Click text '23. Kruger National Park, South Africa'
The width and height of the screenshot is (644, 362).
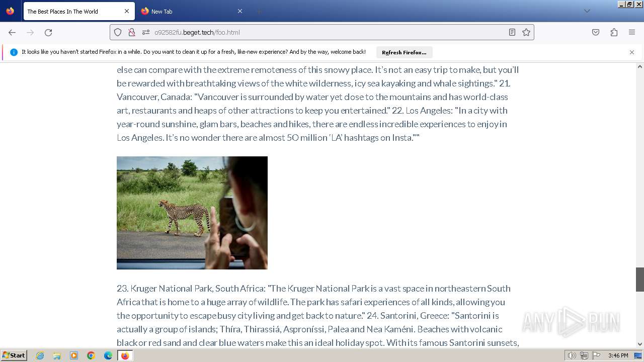pyautogui.click(x=191, y=289)
